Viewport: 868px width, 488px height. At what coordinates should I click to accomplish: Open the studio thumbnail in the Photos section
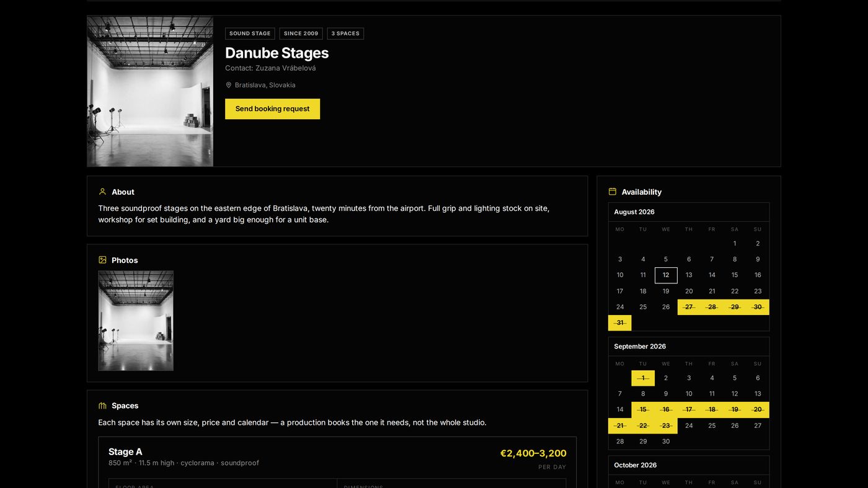[x=136, y=321]
